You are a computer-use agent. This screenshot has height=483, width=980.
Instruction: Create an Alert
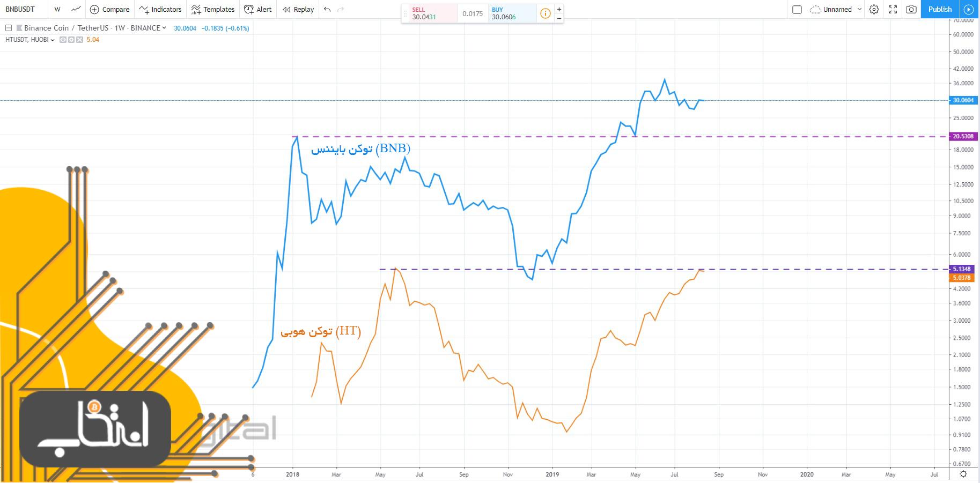(x=257, y=9)
